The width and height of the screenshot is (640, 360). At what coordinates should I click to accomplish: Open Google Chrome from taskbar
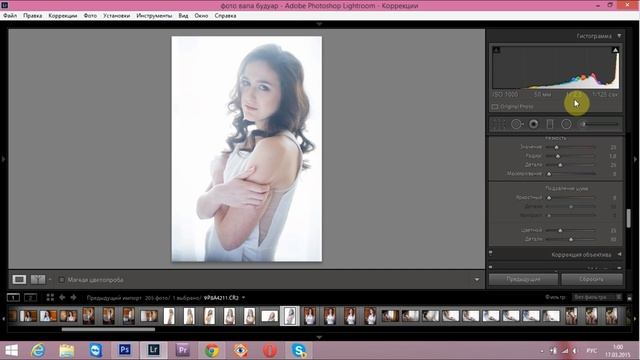click(x=212, y=351)
